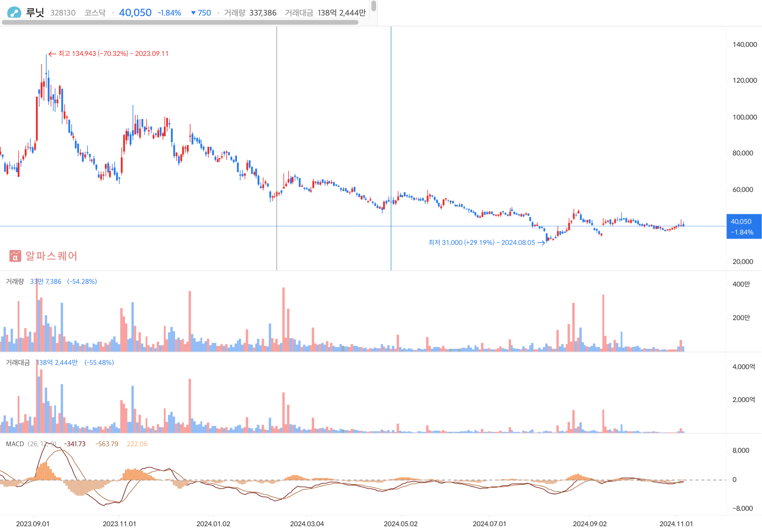Click the header volume value 337,386
Viewport: 762px width, 532px height.
click(263, 13)
